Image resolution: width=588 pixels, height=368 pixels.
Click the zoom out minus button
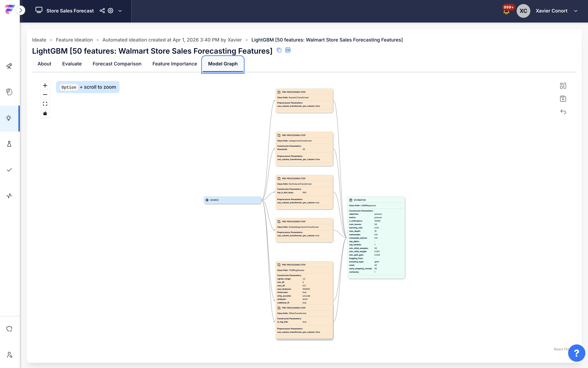45,95
